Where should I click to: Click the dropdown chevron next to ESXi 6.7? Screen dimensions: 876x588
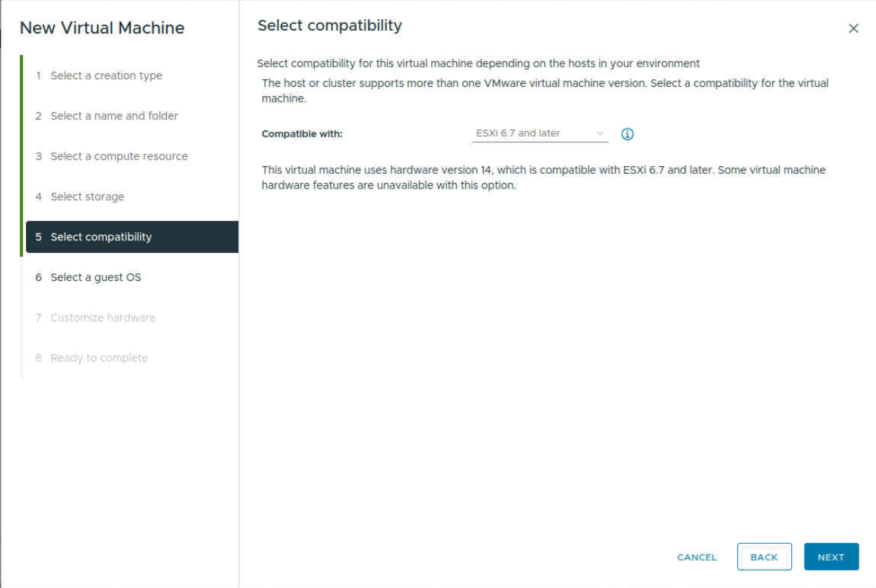601,133
